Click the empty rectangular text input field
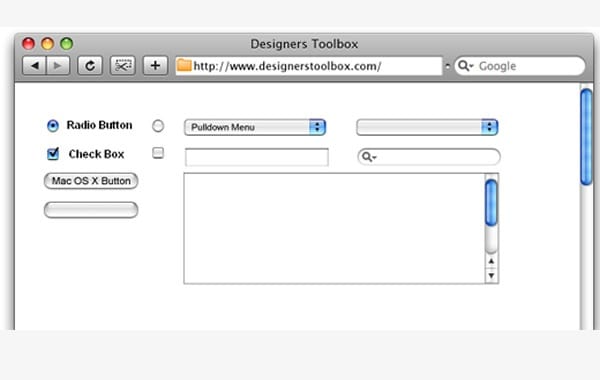This screenshot has width=600, height=380. coord(257,157)
